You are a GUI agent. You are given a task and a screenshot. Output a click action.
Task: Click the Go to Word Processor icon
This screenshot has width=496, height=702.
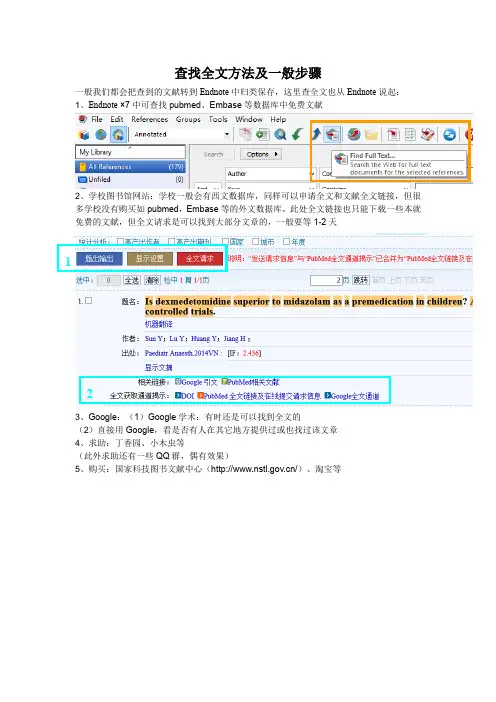coord(428,134)
